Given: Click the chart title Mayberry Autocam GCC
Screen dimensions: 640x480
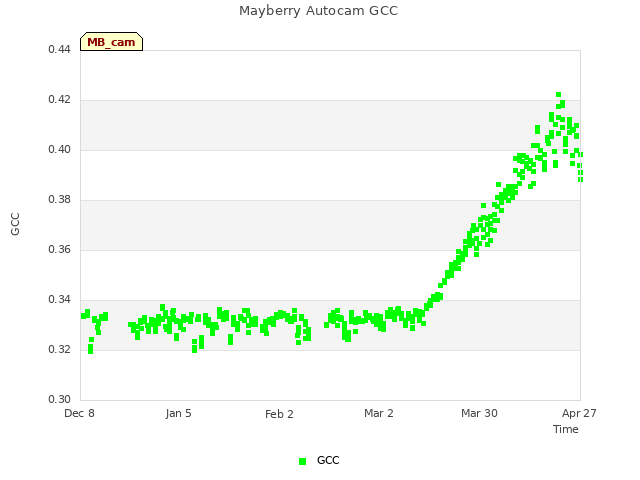Looking at the screenshot, I should pos(318,11).
